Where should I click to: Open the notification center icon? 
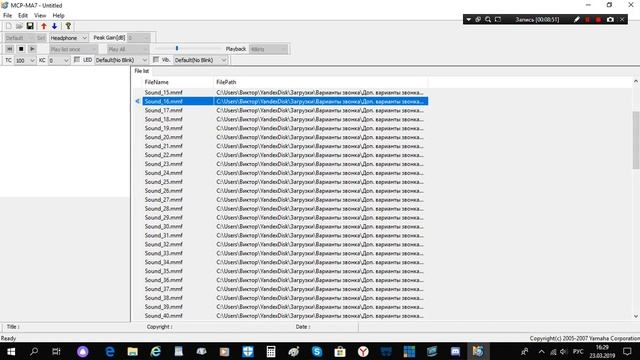[627, 351]
